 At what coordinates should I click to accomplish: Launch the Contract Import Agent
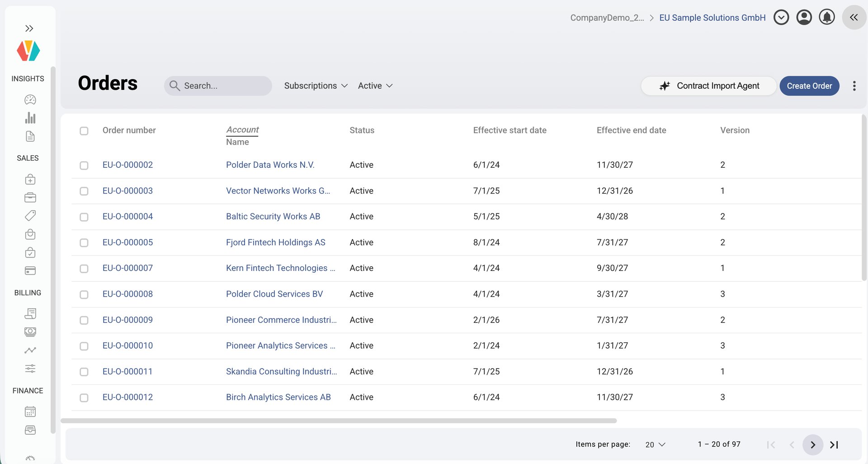click(708, 86)
